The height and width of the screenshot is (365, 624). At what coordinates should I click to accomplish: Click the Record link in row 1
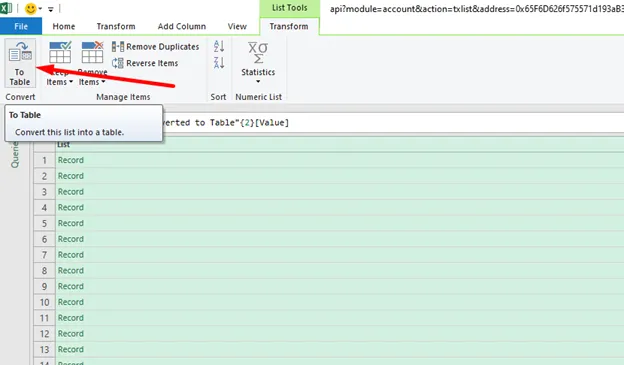click(70, 160)
